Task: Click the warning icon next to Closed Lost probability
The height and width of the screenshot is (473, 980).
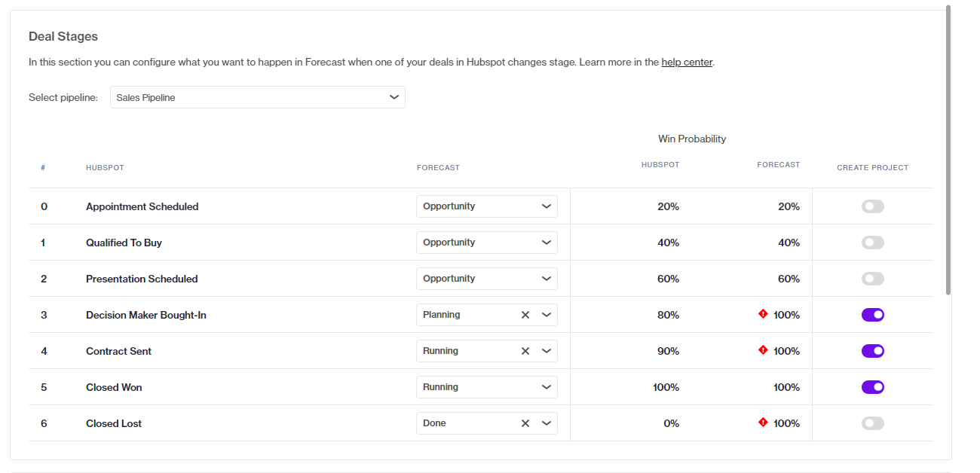Action: coord(761,423)
